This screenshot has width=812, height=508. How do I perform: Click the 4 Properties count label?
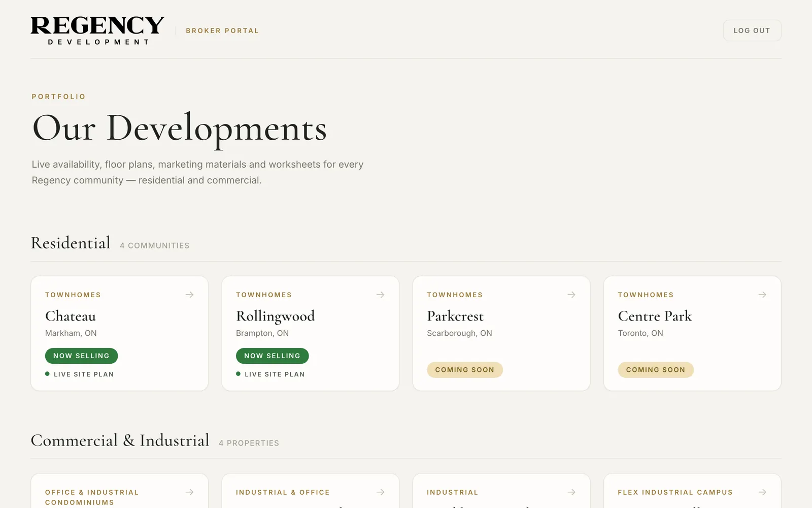(x=249, y=443)
